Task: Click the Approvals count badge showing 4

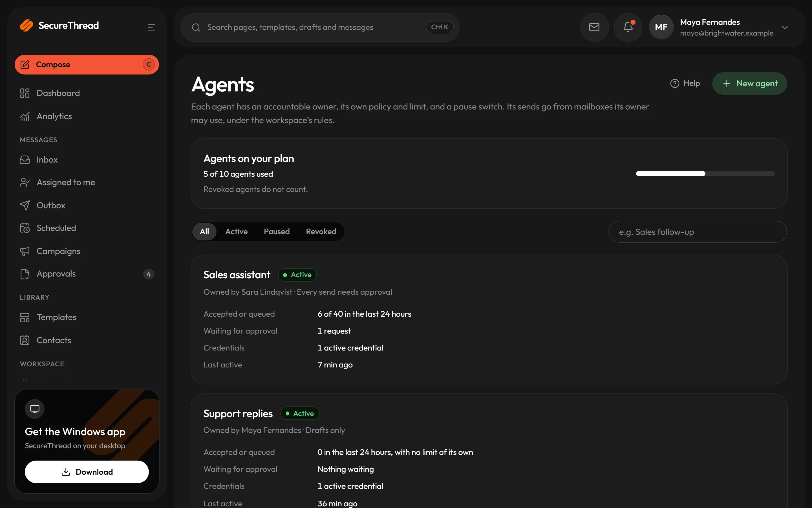Action: click(x=149, y=274)
